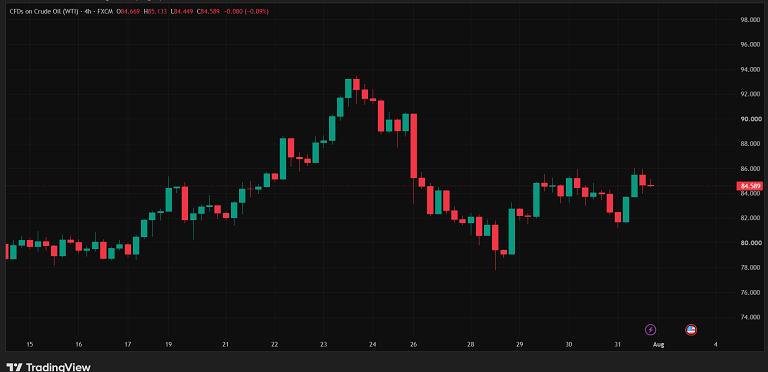Click the date label 30 on time axis
768x372 pixels.
(569, 345)
